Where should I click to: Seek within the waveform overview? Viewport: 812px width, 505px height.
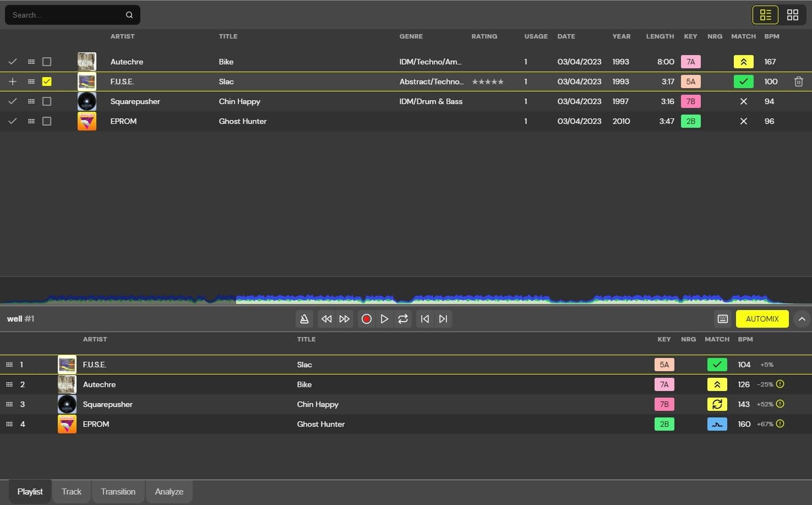(406, 291)
